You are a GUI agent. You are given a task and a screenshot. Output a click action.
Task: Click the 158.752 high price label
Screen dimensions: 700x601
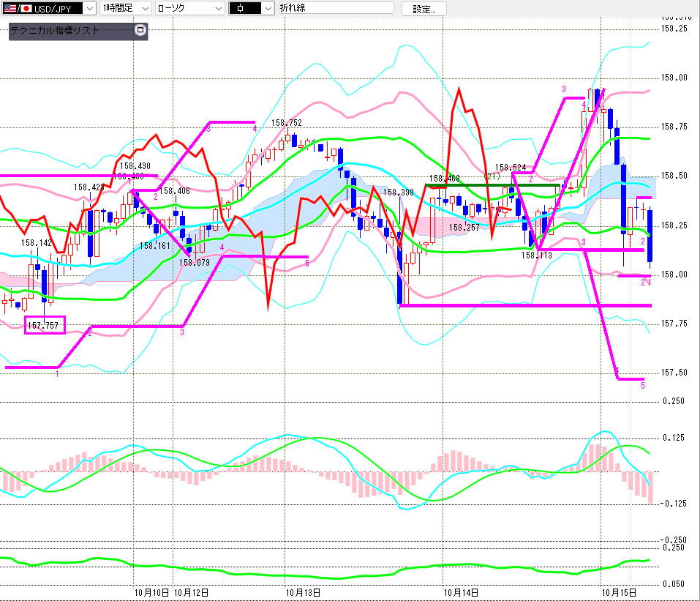pos(287,122)
